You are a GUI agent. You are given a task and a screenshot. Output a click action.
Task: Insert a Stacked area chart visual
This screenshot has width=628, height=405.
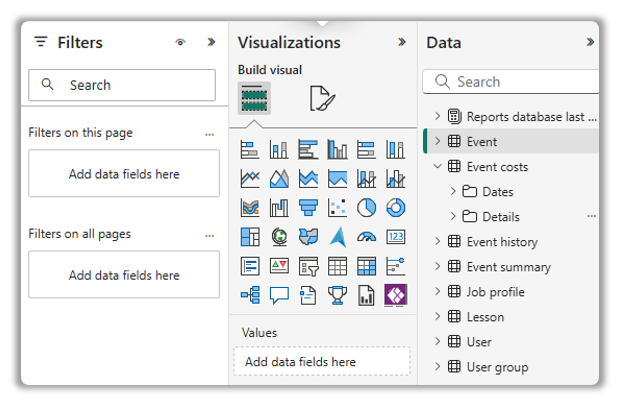pyautogui.click(x=308, y=179)
